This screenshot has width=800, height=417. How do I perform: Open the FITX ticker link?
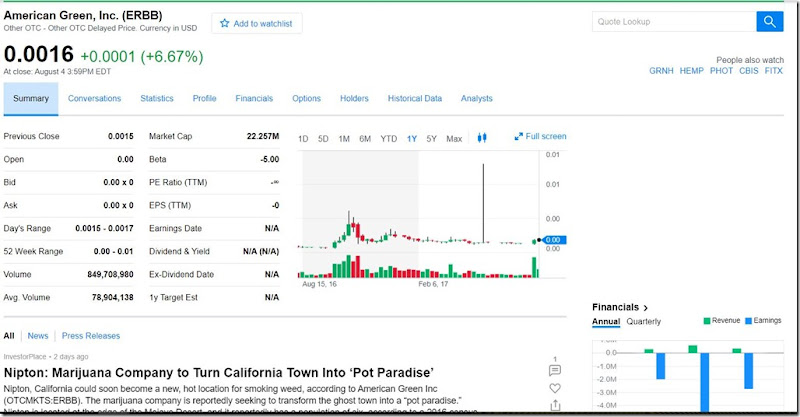(773, 71)
